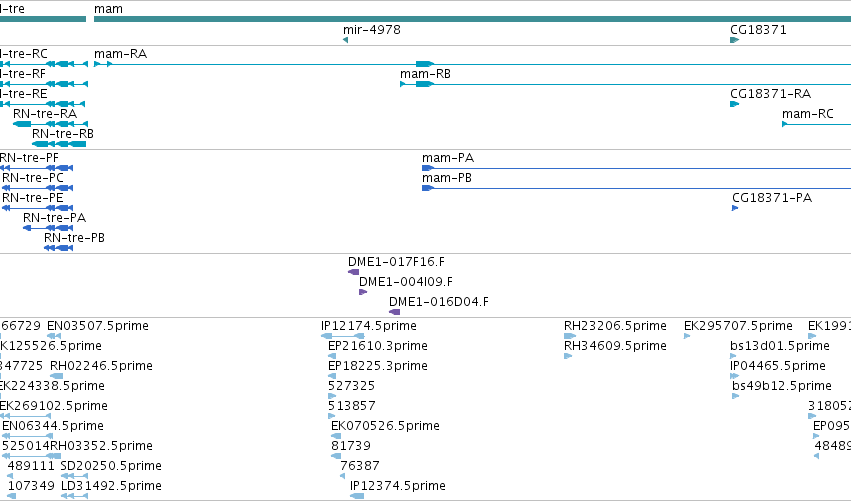The image size is (851, 501).
Task: Select the RN-tre-PB protein feature
Action: (58, 248)
